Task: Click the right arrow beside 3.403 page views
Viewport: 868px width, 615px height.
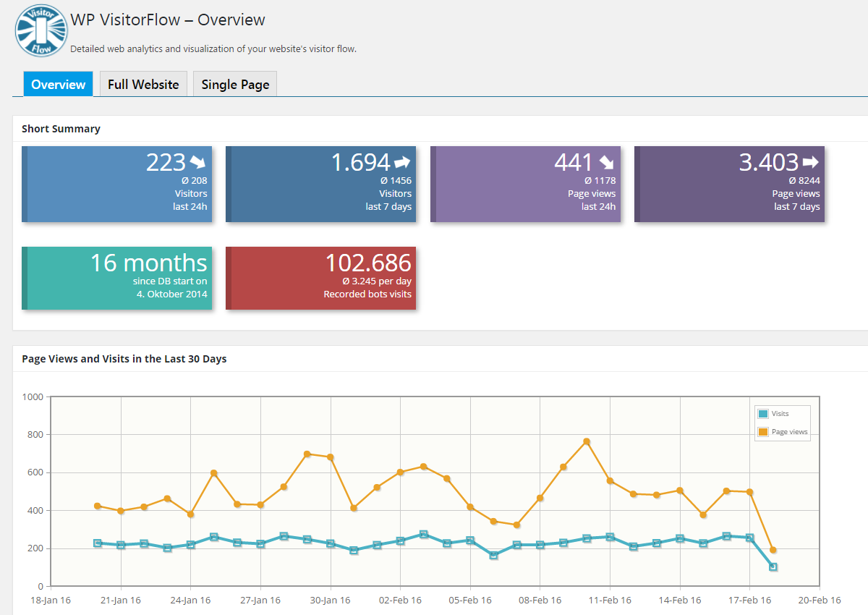Action: pyautogui.click(x=811, y=161)
